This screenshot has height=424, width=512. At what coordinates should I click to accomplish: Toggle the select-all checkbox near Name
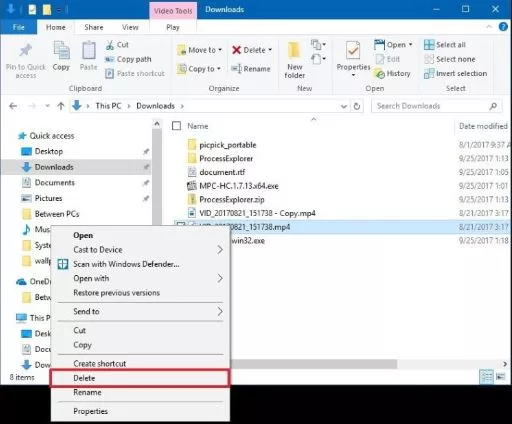(x=176, y=126)
